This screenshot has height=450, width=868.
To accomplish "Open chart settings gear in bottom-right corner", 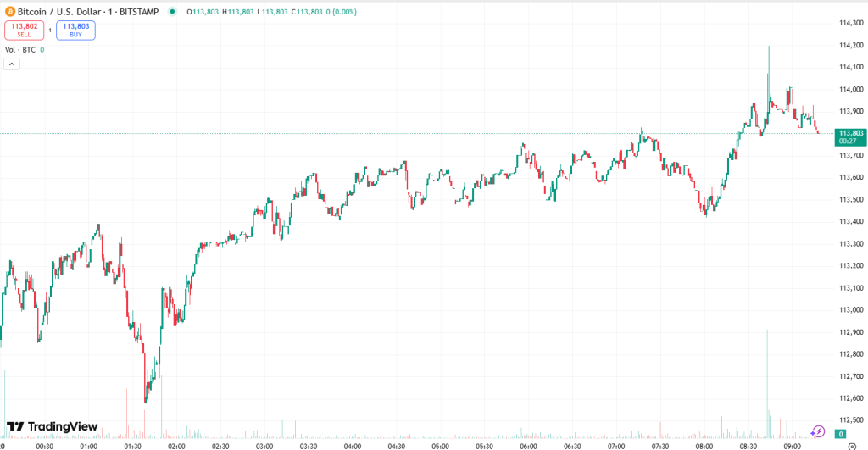I will click(x=851, y=446).
